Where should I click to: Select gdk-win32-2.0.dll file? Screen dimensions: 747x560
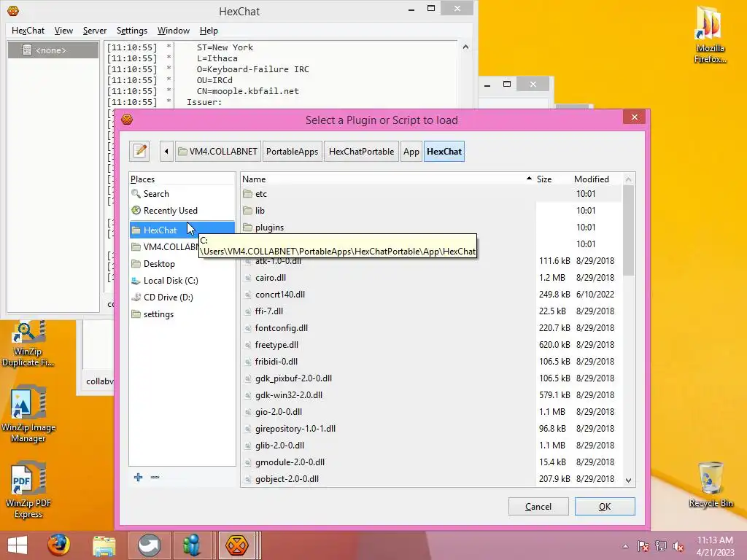coord(431,395)
